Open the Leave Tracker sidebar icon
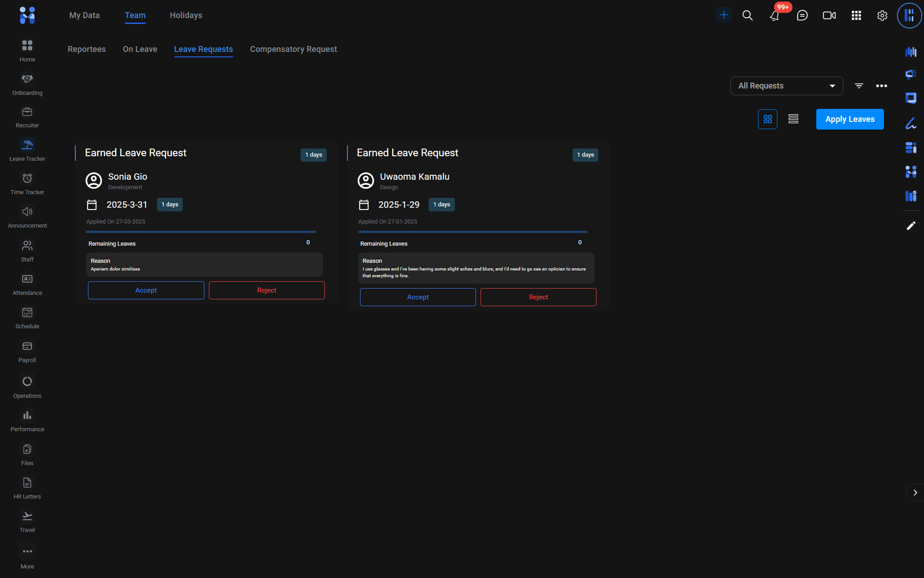Screen dimensions: 924x578 (27, 145)
